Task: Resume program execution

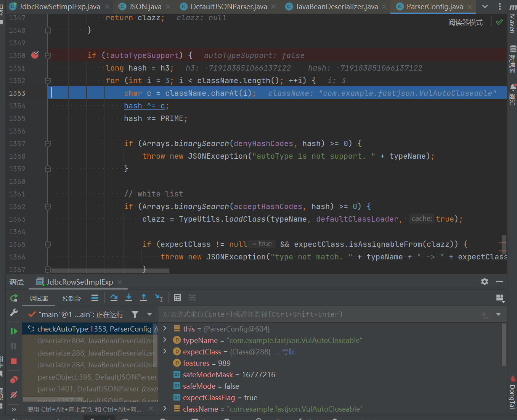Action: coord(14,331)
